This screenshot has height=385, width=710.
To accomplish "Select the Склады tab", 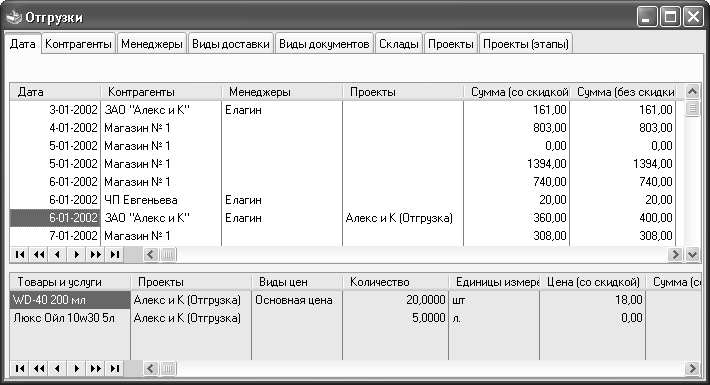I will pyautogui.click(x=398, y=44).
